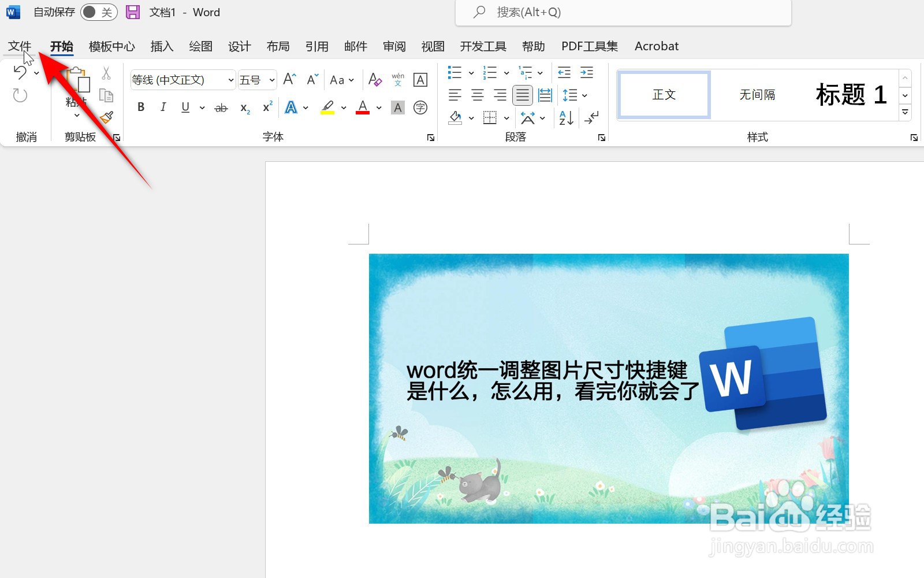This screenshot has width=924, height=578.
Task: Select the Format Painter brush
Action: point(106,118)
